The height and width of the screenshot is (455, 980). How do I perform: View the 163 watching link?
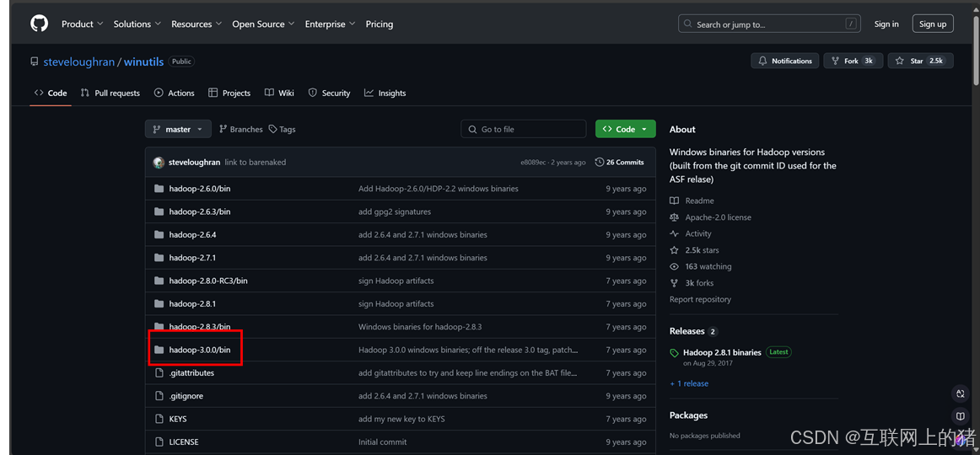[x=701, y=266]
